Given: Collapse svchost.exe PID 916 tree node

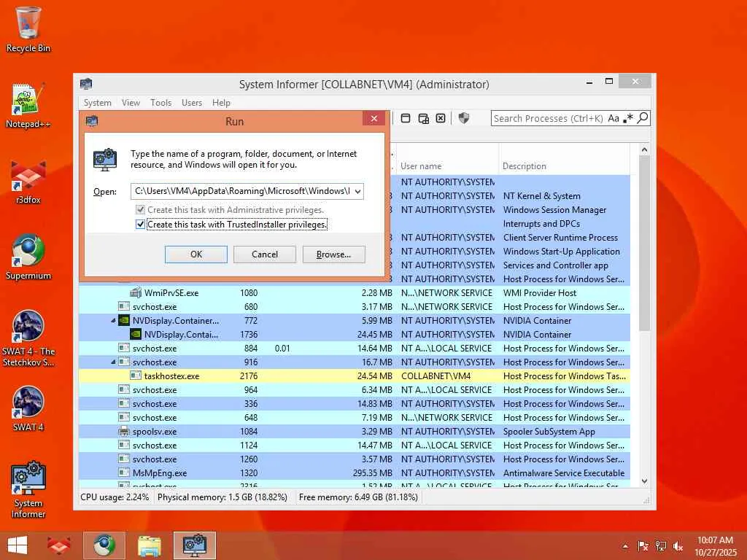Looking at the screenshot, I should pos(113,362).
